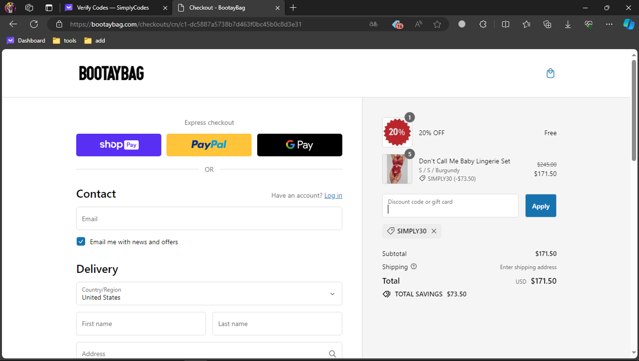Close the Verify Codes SimplyCodes tab
Viewport: 639px width, 361px height.
click(165, 8)
